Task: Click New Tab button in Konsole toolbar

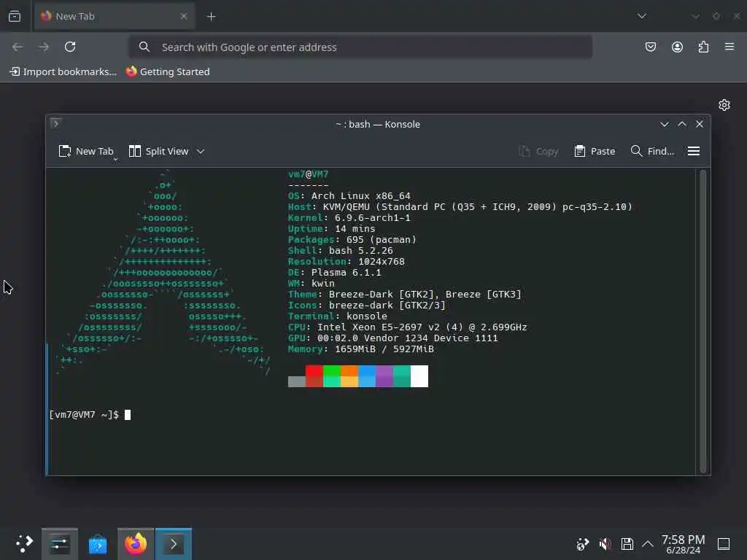Action: [x=86, y=152]
